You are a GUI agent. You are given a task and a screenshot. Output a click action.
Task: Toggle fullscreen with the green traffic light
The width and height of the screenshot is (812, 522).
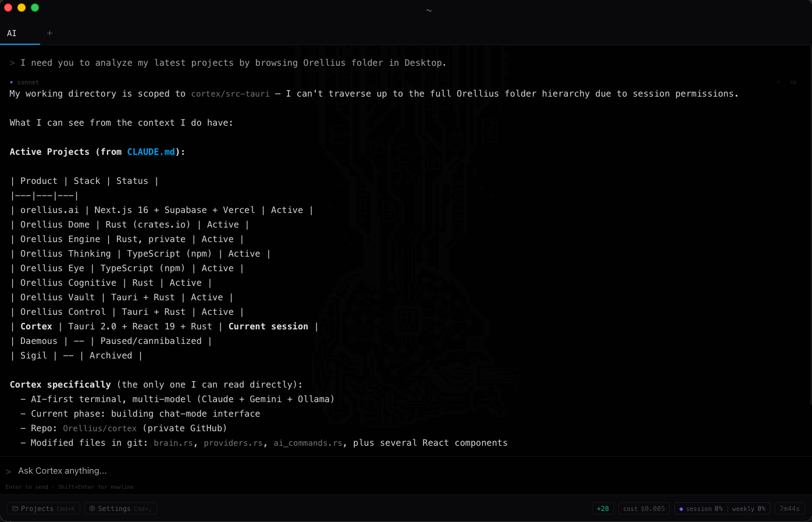[x=35, y=8]
